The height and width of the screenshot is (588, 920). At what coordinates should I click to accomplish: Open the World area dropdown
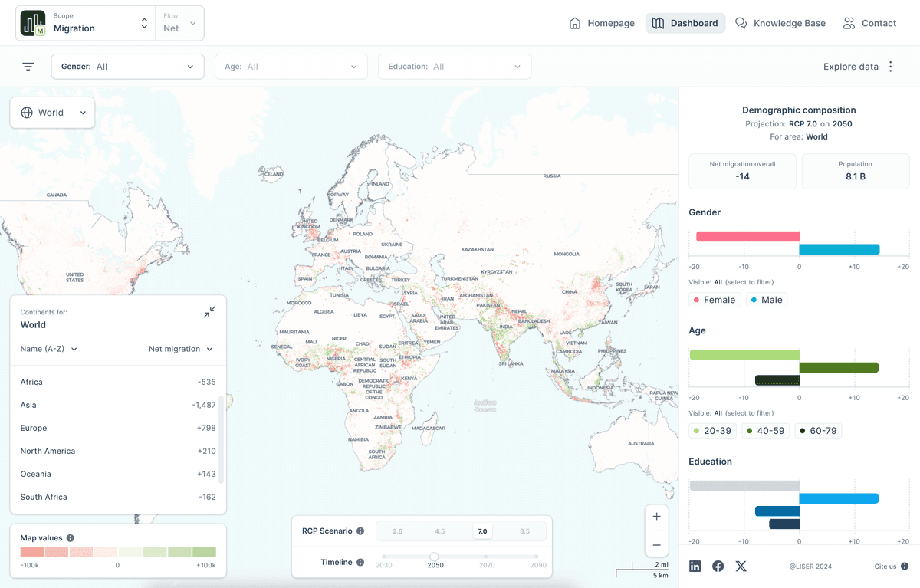point(53,113)
